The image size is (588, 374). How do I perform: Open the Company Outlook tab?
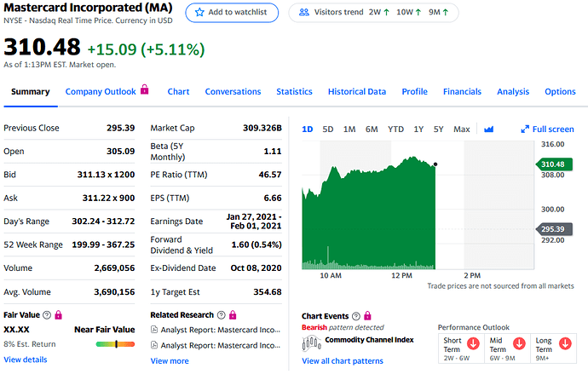(101, 92)
